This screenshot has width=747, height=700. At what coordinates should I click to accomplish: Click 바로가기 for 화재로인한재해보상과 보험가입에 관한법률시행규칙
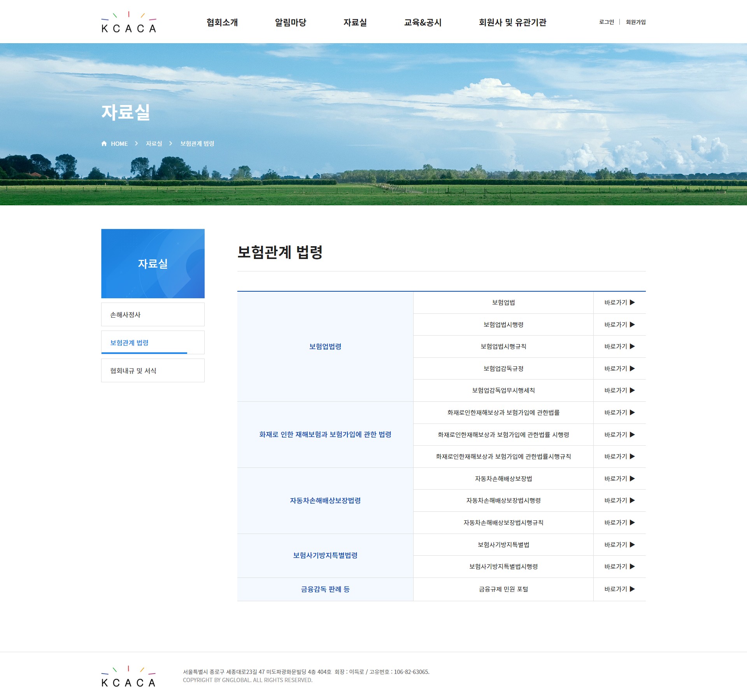619,457
